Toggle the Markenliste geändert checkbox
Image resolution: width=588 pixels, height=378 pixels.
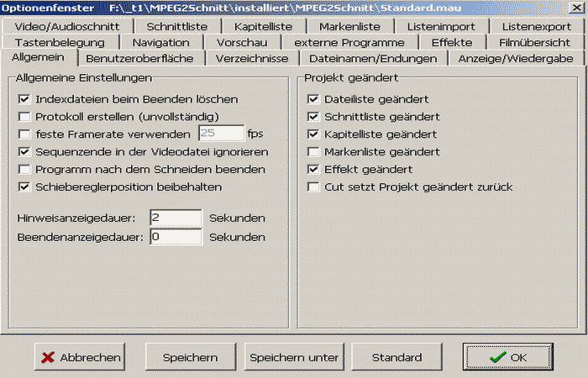(x=314, y=152)
